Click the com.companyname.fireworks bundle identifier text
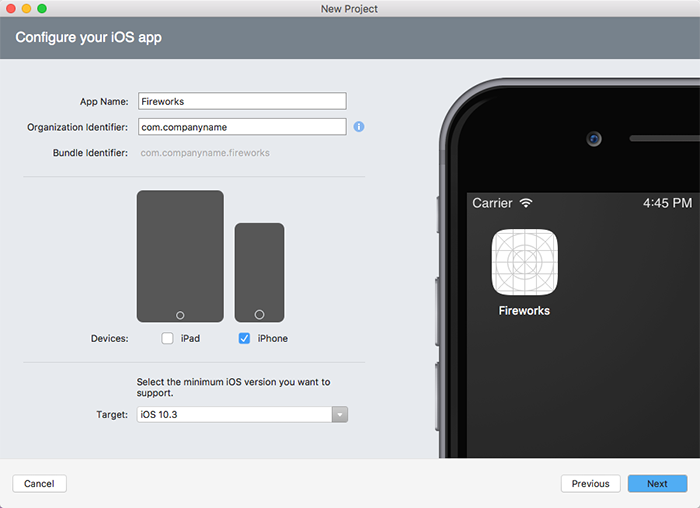Image resolution: width=700 pixels, height=508 pixels. tap(205, 153)
